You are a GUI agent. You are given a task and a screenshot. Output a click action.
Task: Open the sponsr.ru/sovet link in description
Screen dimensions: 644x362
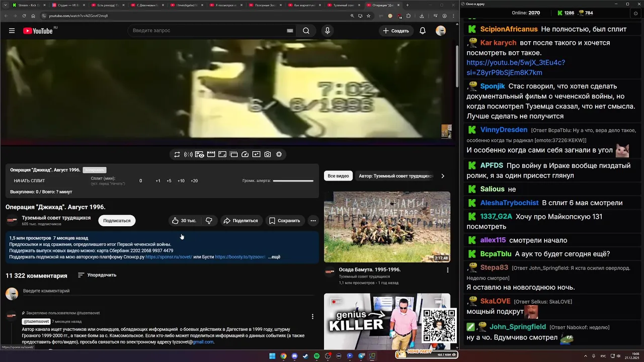click(x=169, y=257)
